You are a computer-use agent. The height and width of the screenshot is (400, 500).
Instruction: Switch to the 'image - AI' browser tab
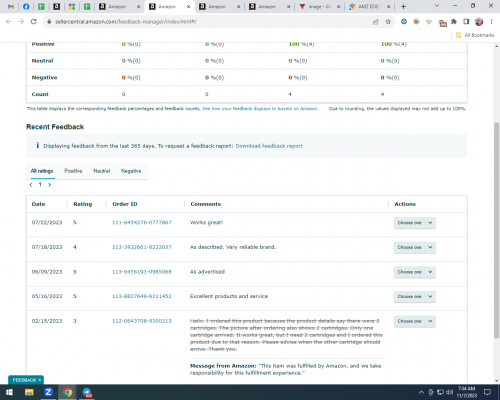(x=319, y=6)
